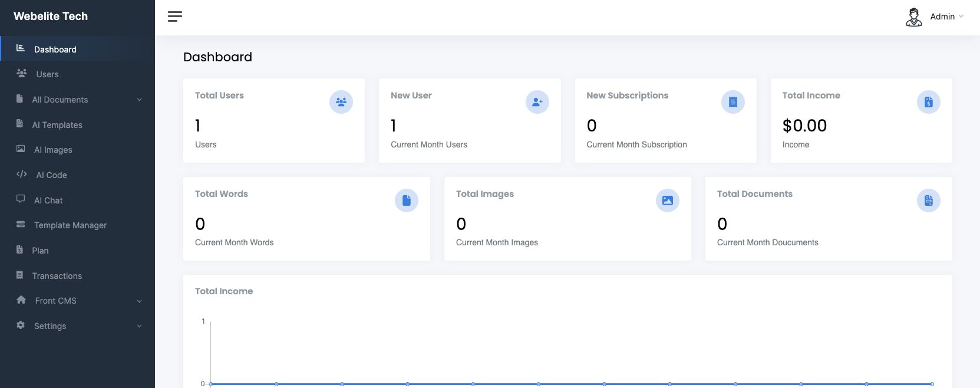Expand the All Documents submenu chevron
Image resolution: width=980 pixels, height=388 pixels.
click(x=140, y=100)
